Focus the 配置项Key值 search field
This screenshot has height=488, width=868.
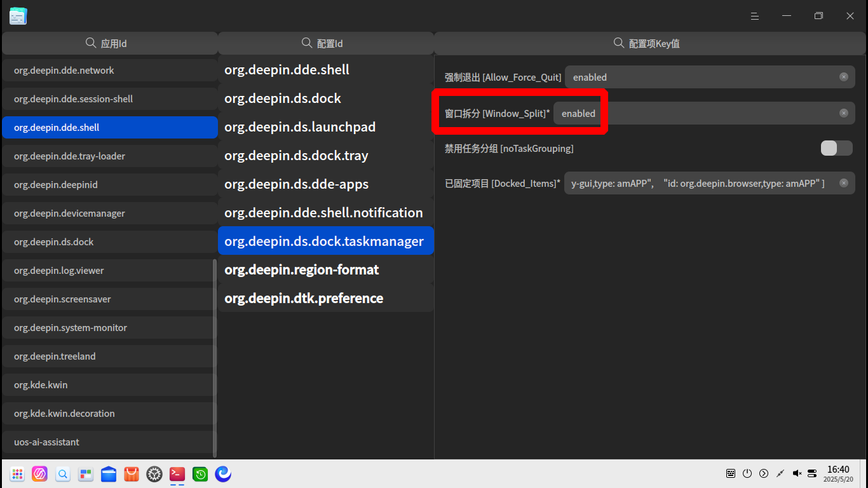[650, 43]
